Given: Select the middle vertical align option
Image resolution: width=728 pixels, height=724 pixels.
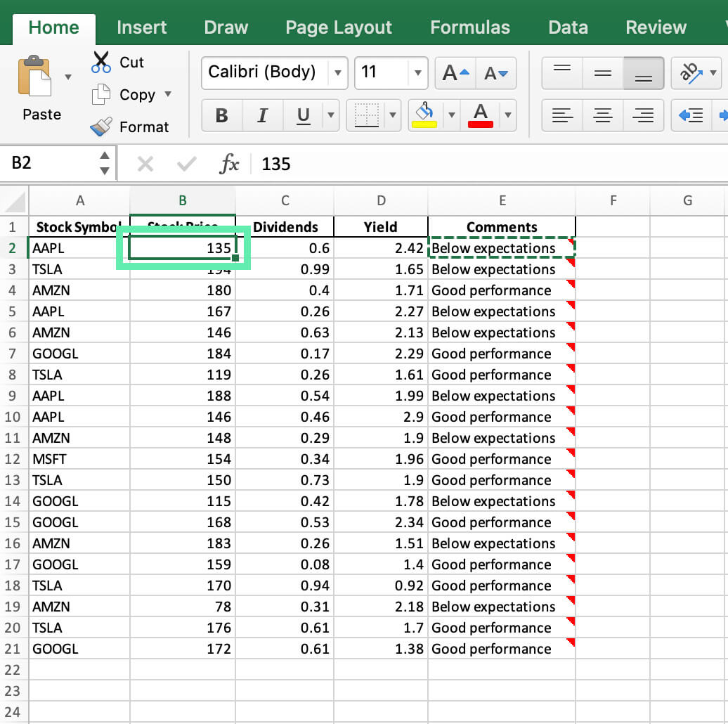Looking at the screenshot, I should click(603, 73).
